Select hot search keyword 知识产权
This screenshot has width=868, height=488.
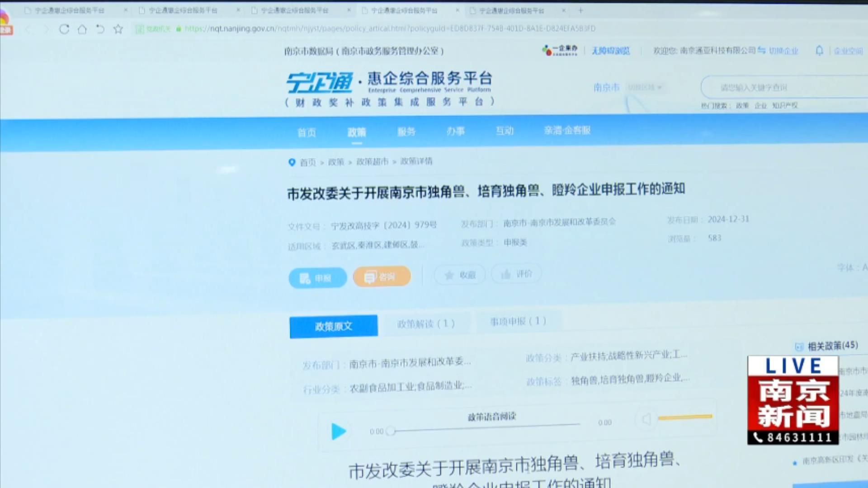785,105
